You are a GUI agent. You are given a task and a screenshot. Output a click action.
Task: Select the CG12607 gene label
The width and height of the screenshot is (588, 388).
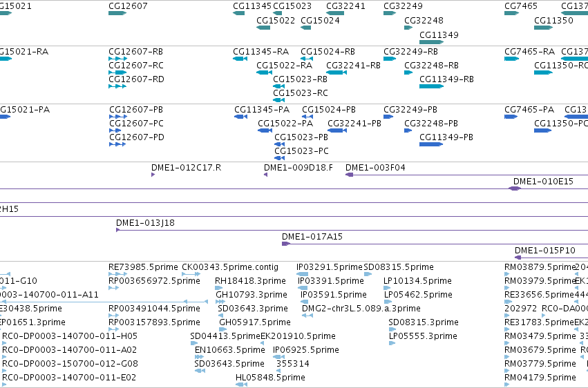click(128, 6)
